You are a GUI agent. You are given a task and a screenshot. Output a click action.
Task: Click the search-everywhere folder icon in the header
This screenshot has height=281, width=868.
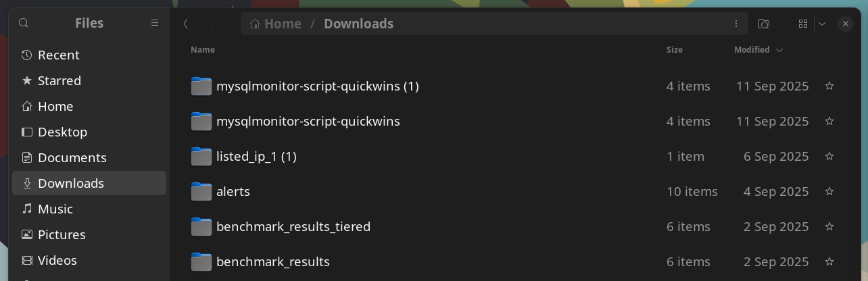764,24
